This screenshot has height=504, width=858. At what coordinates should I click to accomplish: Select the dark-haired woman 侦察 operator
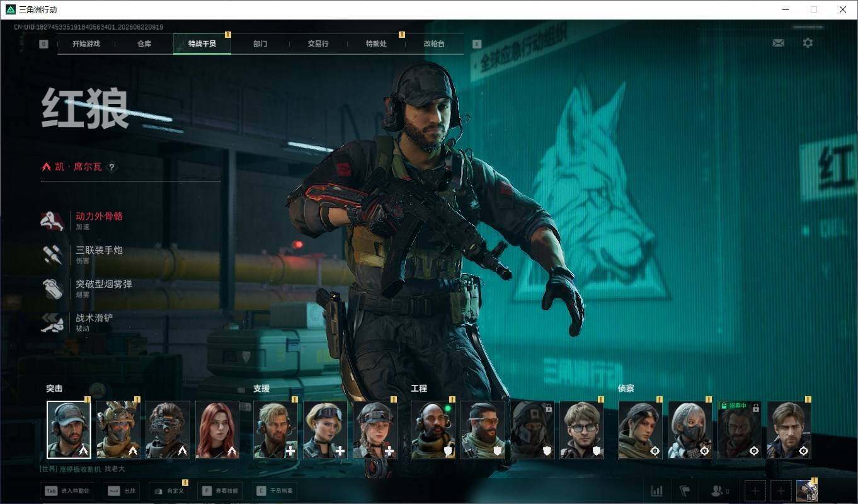tap(640, 430)
